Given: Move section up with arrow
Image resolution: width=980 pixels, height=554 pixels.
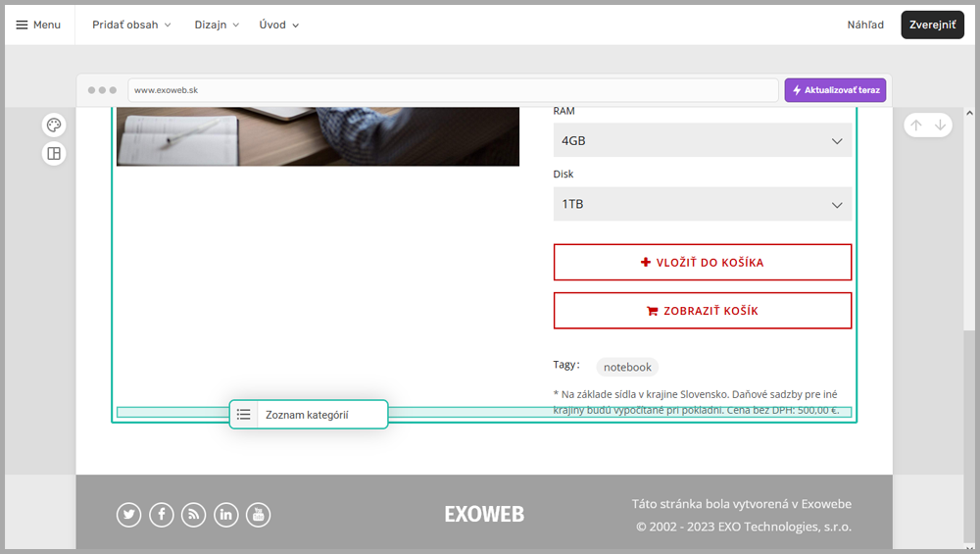Looking at the screenshot, I should (915, 126).
